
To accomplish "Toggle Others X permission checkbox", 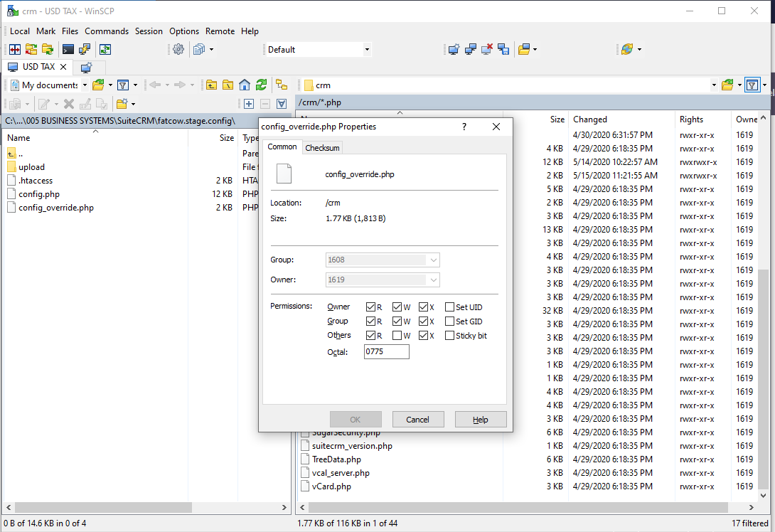I will (x=423, y=336).
